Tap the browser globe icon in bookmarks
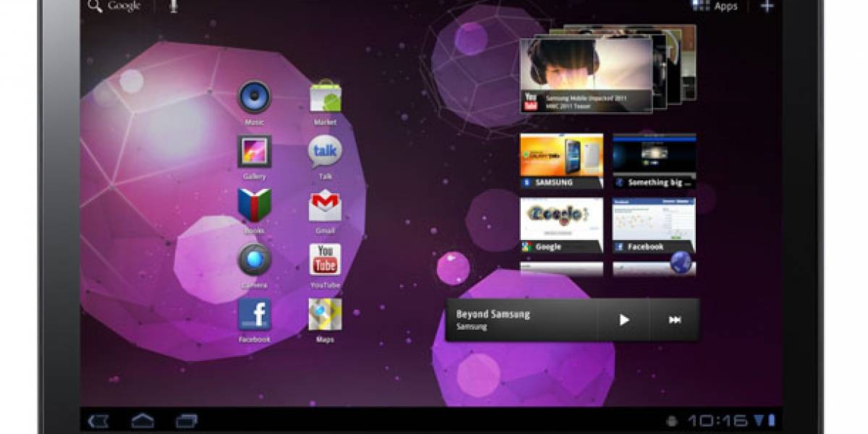 (680, 263)
